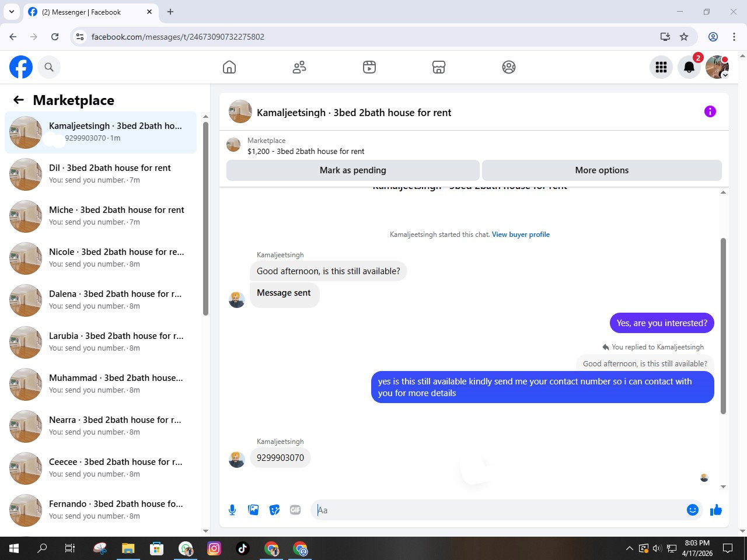Open the Facebook menu grid icon

click(661, 67)
